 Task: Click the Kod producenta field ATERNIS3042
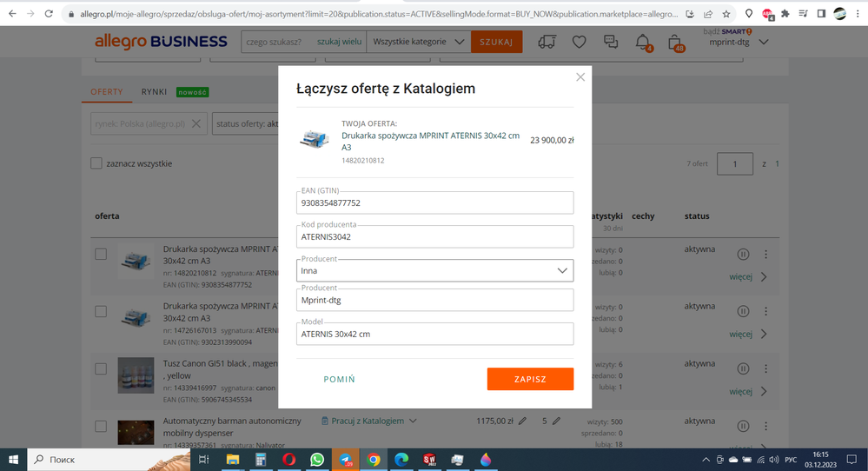(x=434, y=237)
